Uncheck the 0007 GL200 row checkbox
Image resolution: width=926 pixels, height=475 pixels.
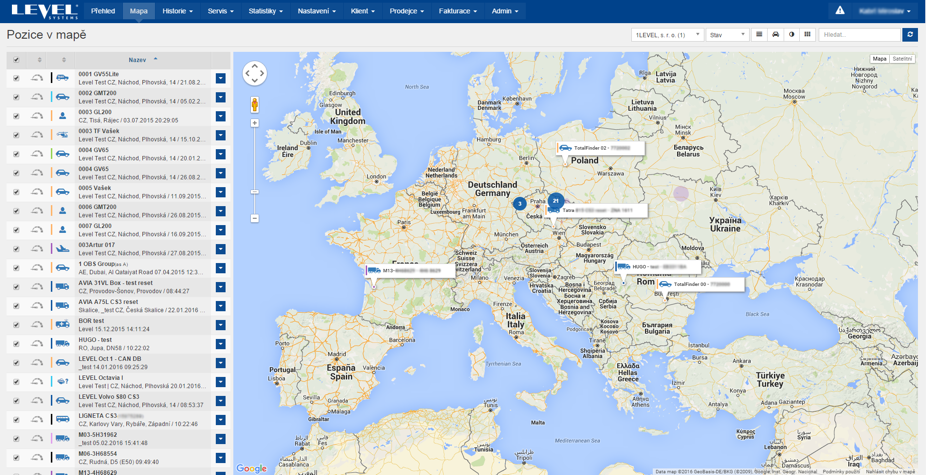[16, 230]
